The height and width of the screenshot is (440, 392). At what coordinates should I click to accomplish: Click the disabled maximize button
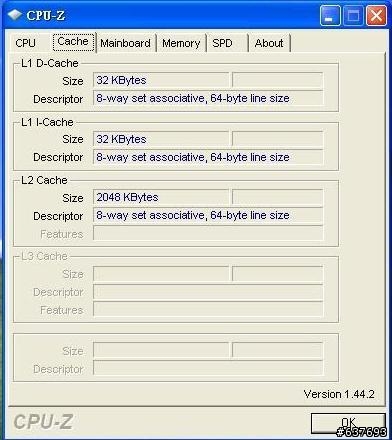(353, 16)
